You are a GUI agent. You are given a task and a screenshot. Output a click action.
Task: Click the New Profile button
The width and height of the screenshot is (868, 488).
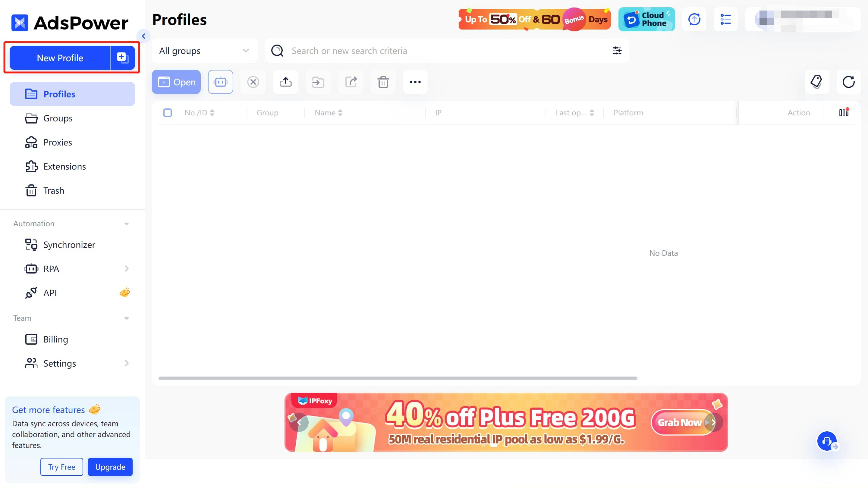(60, 58)
